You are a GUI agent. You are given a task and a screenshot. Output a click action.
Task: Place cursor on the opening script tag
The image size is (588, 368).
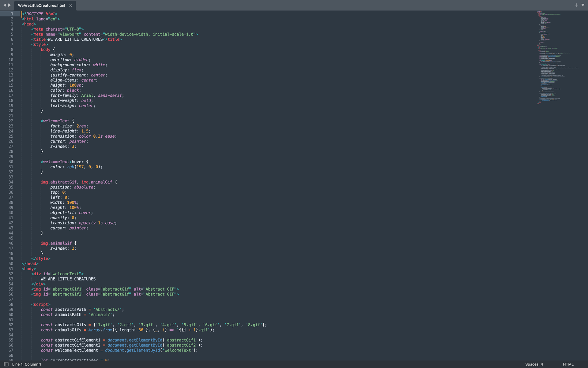pos(41,304)
